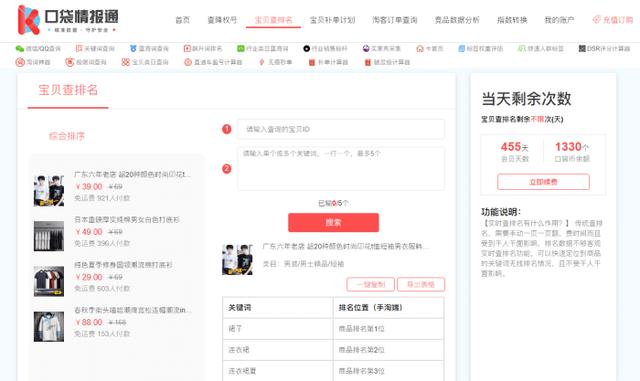The width and height of the screenshot is (640, 381).
Task: Click the DSR score calculator icon
Action: tap(582, 49)
